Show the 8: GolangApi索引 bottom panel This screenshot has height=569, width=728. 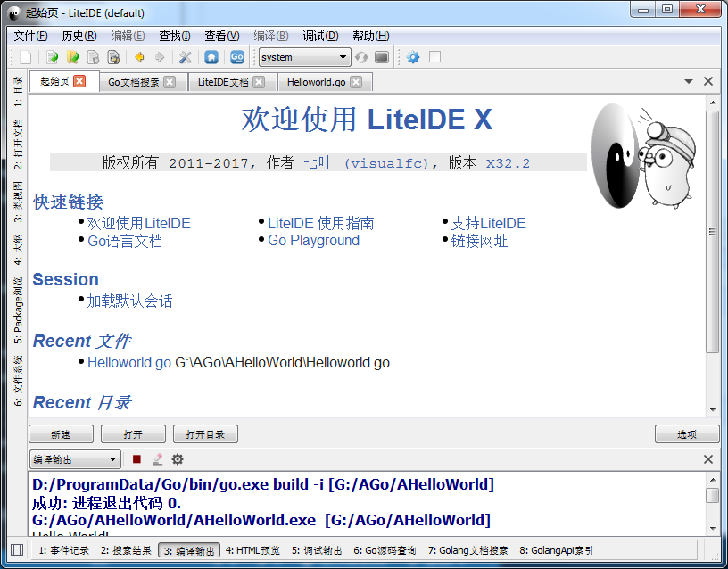click(556, 550)
